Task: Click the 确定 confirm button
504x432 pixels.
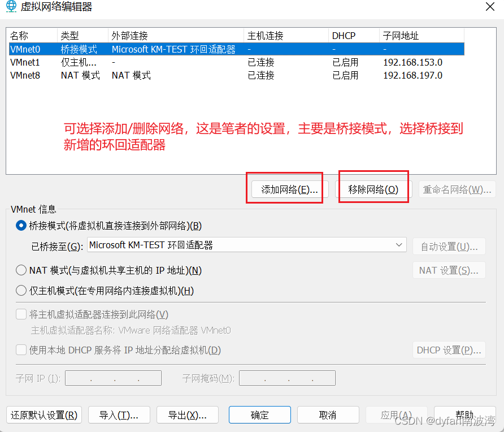Action: [x=259, y=414]
